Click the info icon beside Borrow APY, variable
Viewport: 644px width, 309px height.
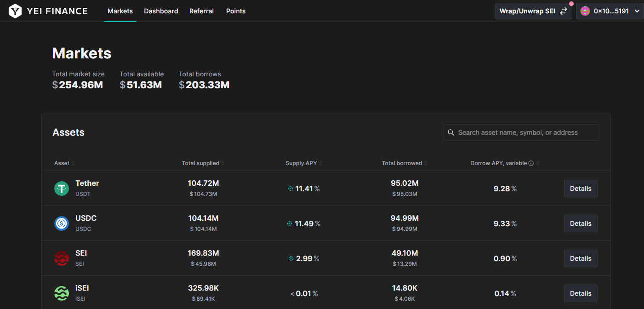pos(531,163)
